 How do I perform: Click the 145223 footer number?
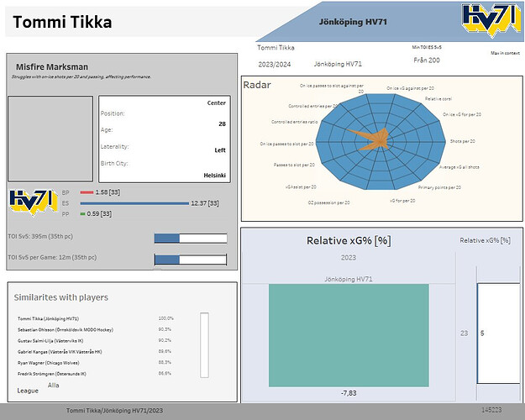click(491, 410)
